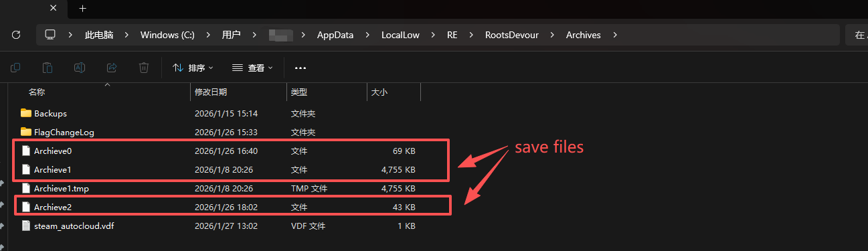Image resolution: width=868 pixels, height=251 pixels.
Task: Click date 2026/1/26 18:02 of Archieve2
Action: click(x=226, y=207)
